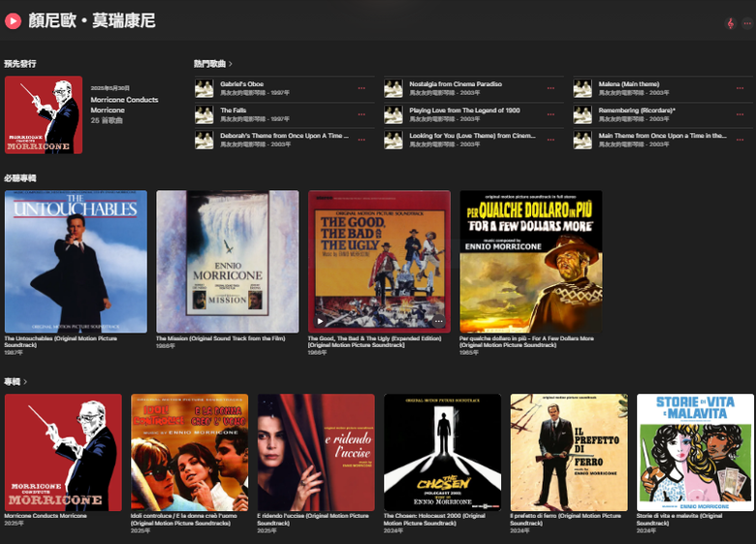
Task: Open more options for Main Theme from Once Upon a Time
Action: 740,140
